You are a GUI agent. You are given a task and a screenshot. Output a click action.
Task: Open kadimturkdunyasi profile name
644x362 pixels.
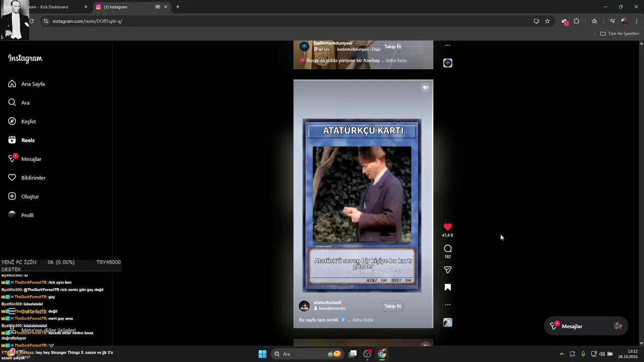tap(333, 43)
